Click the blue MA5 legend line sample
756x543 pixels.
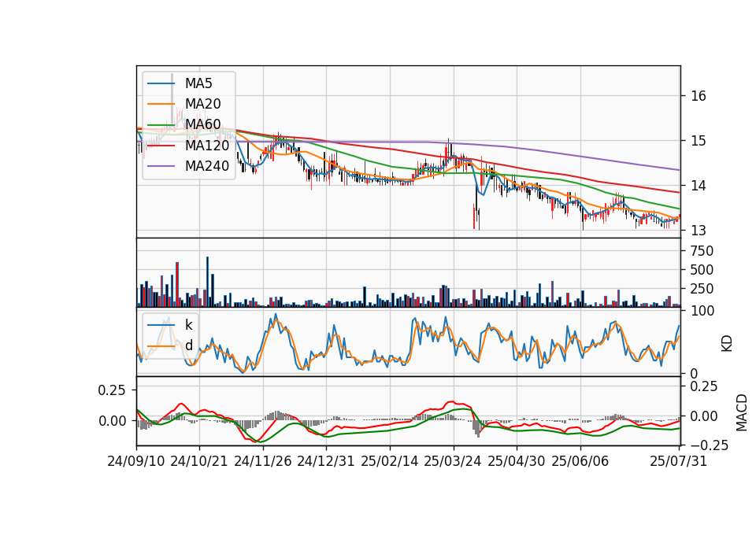161,83
